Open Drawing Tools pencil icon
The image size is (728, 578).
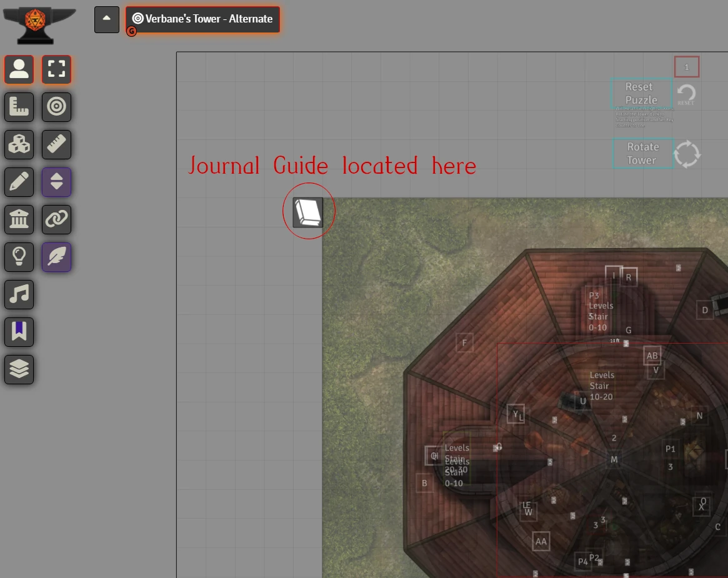[19, 182]
